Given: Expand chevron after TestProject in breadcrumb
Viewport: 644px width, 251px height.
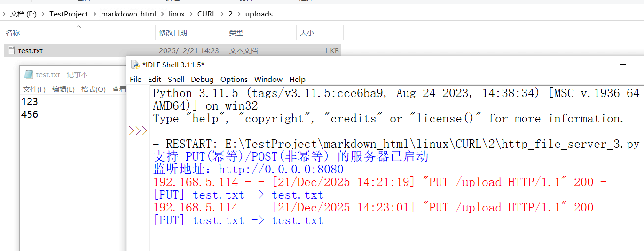Looking at the screenshot, I should (x=95, y=14).
